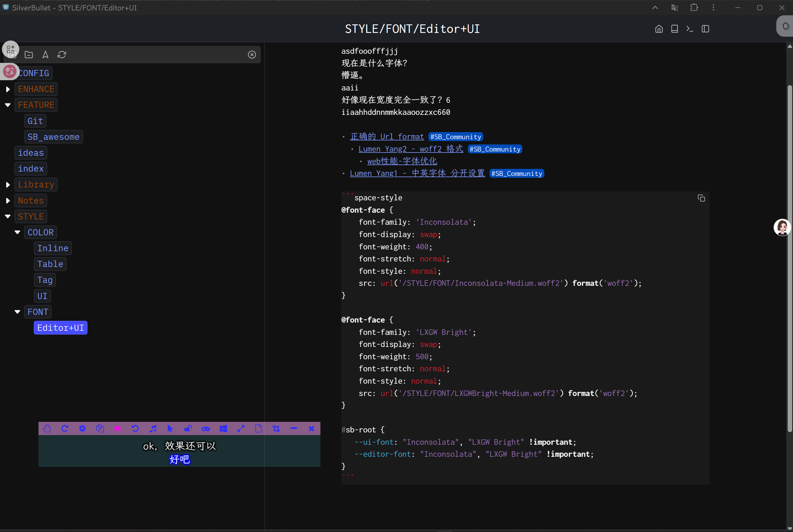Open the page picker book icon
793x532 pixels.
pyautogui.click(x=674, y=29)
